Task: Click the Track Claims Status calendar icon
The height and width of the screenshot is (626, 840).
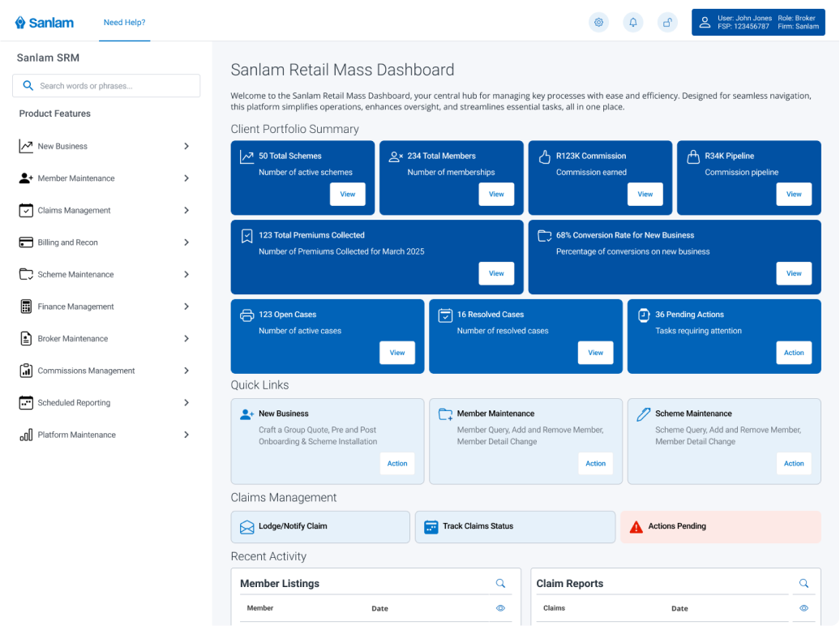Action: 431,527
